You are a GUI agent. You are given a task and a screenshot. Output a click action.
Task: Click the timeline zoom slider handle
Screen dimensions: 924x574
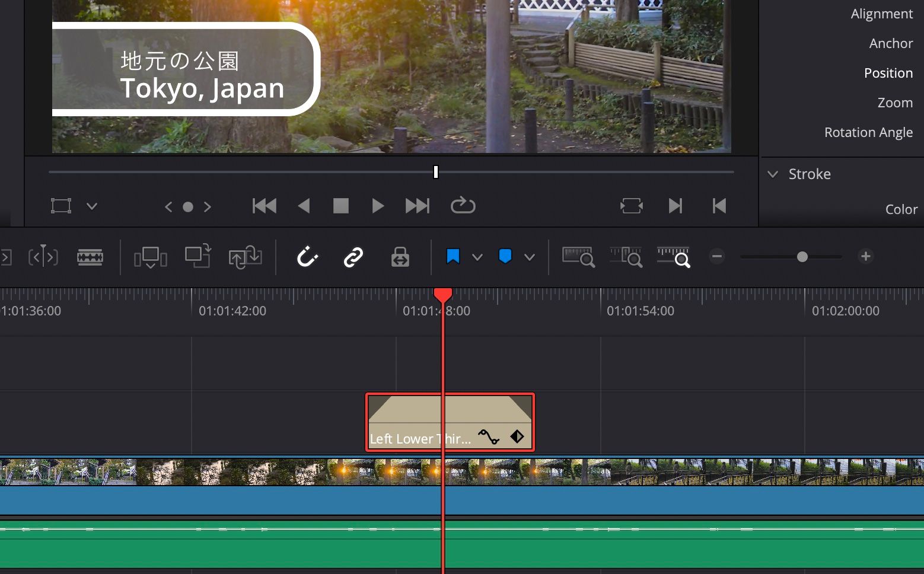click(x=802, y=257)
